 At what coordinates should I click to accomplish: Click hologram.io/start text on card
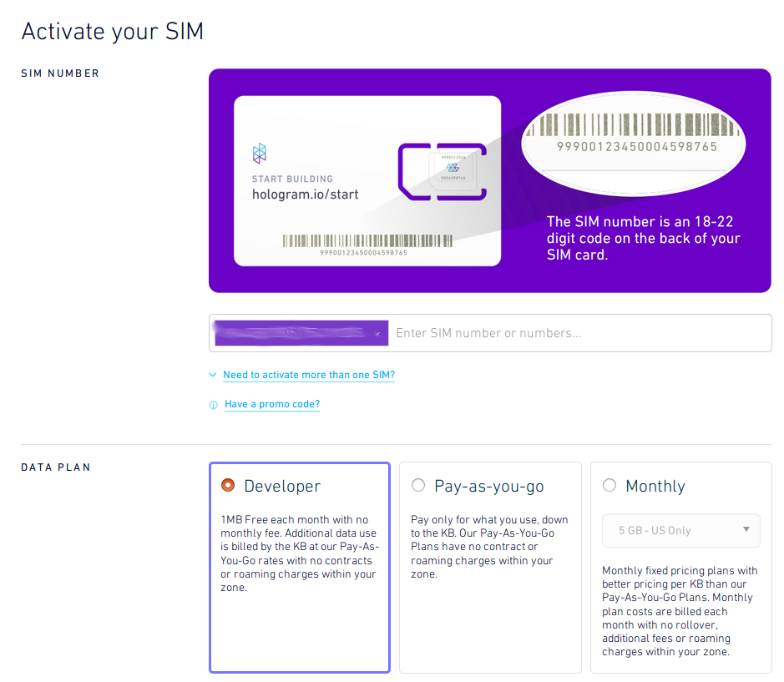[305, 194]
